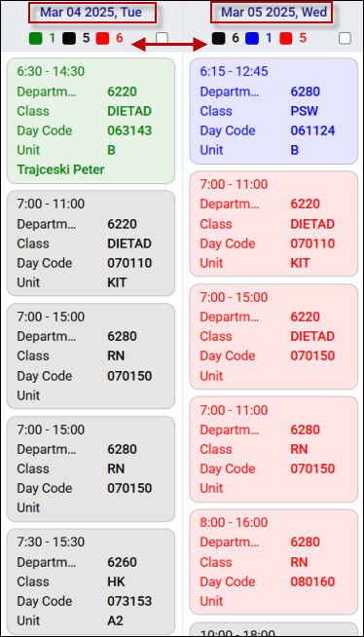Select the red 8:00 - 16:00 RN shift
This screenshot has width=364, height=637.
[273, 562]
